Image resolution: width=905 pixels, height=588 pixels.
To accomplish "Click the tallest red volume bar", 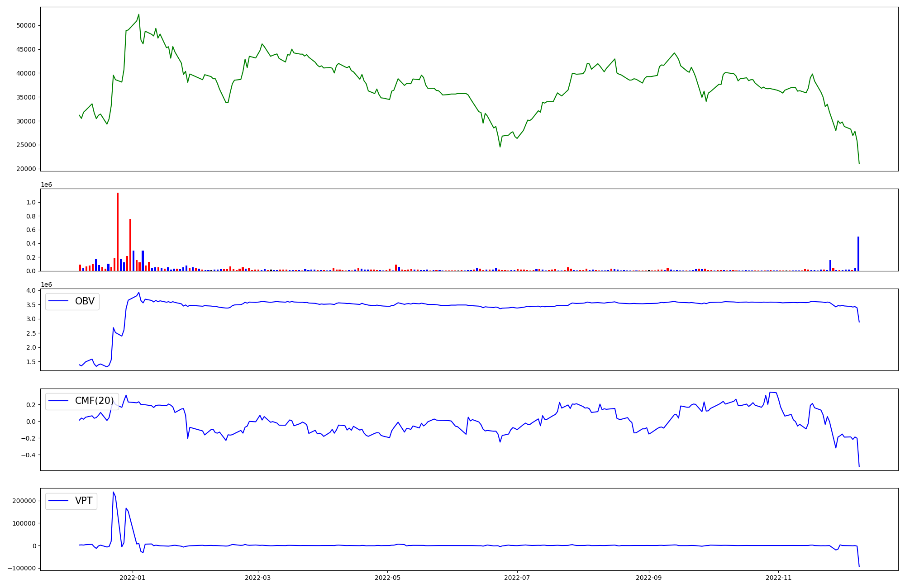I will [118, 232].
